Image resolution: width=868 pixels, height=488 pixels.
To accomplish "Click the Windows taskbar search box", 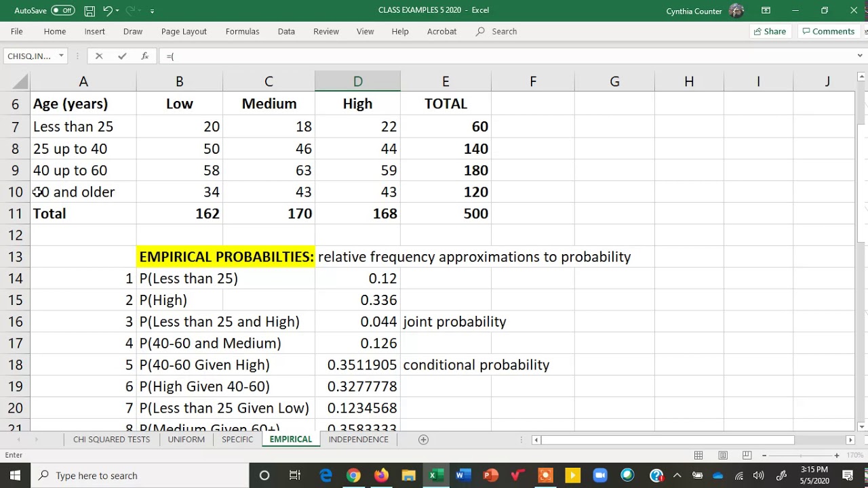I will [x=140, y=475].
